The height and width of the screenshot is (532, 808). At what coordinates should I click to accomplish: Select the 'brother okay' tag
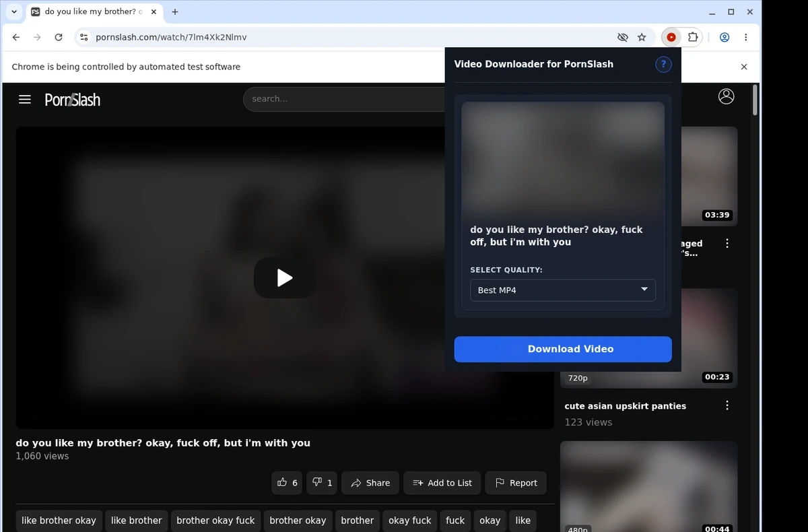(x=298, y=521)
